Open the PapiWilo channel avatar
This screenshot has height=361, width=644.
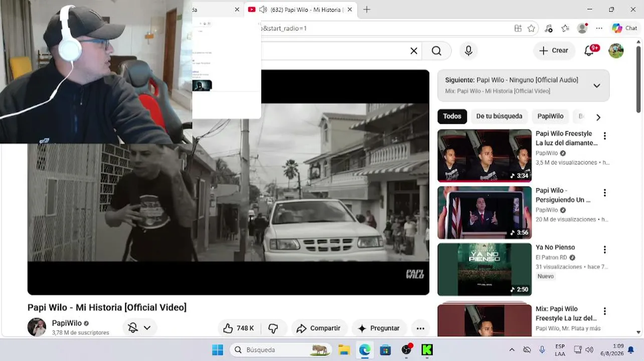coord(37,327)
